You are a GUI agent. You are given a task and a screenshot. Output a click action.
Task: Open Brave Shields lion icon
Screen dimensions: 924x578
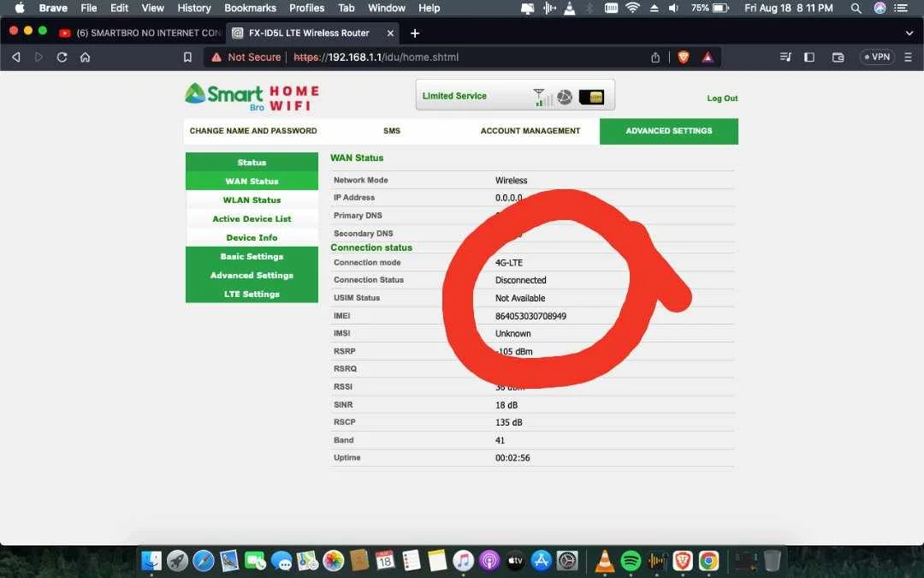coord(684,57)
